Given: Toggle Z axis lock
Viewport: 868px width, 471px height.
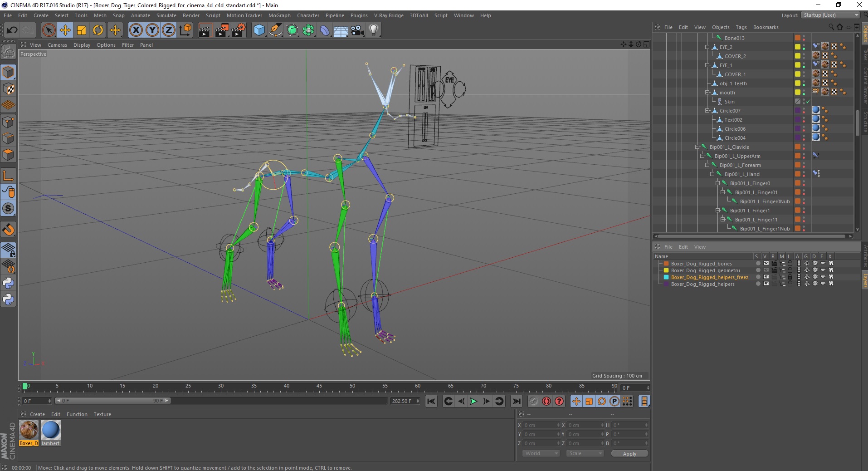Looking at the screenshot, I should (x=168, y=30).
